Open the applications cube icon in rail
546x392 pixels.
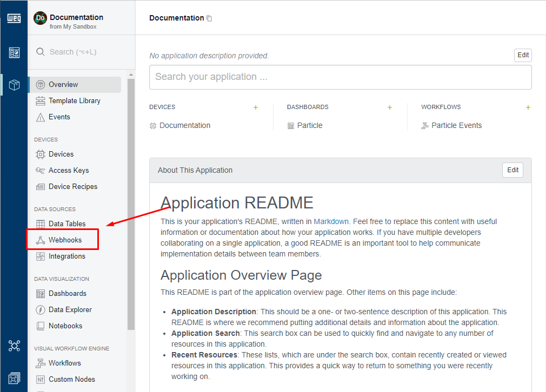(x=14, y=85)
